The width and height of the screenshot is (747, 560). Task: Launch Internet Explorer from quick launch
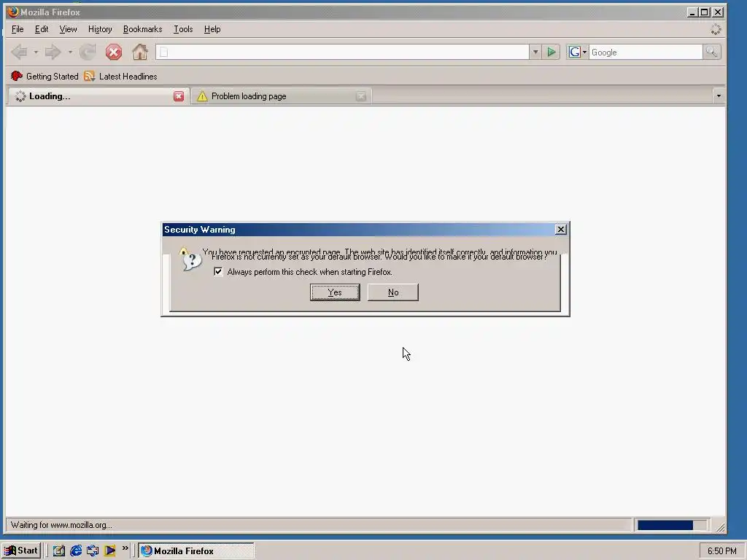coord(76,551)
